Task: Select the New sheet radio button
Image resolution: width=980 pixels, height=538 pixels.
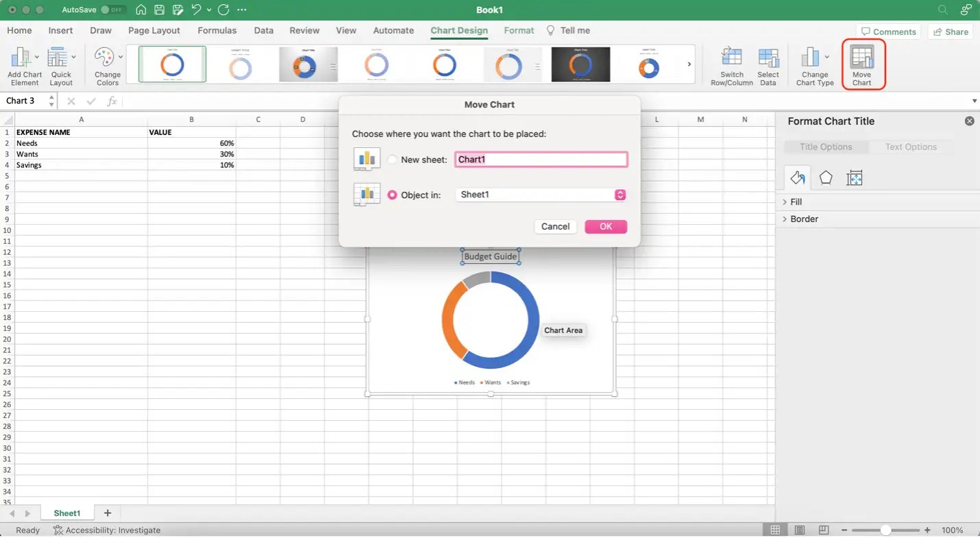Action: click(392, 159)
